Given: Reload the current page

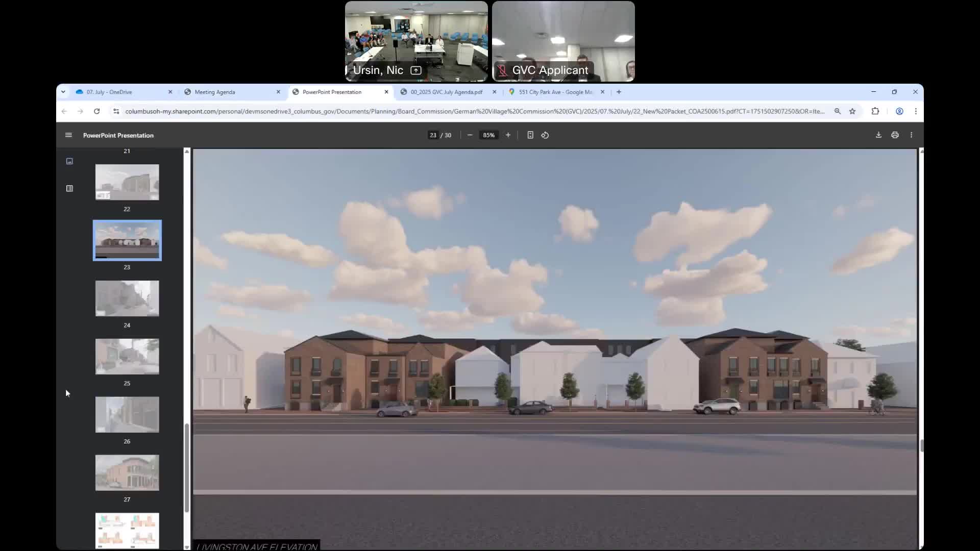Looking at the screenshot, I should (x=96, y=111).
